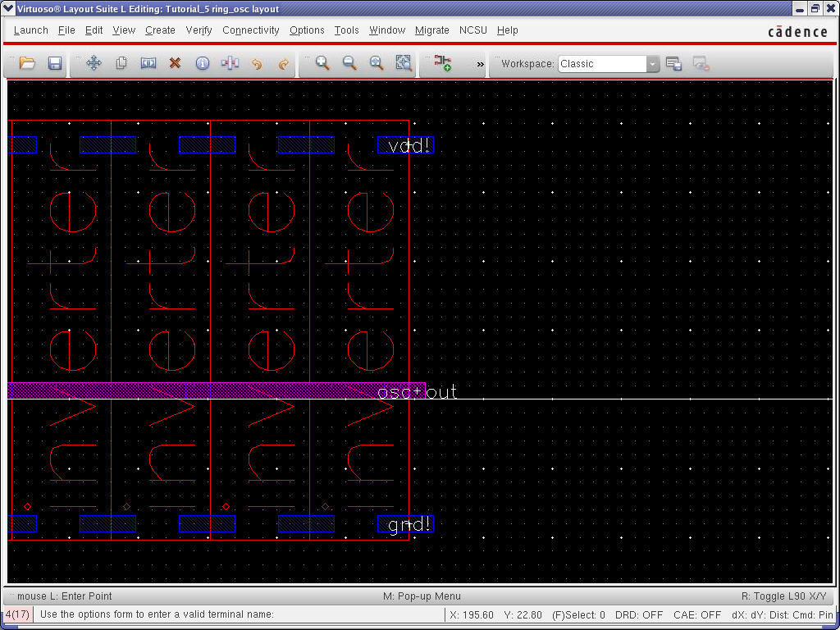This screenshot has height=630, width=840.
Task: Click the Undo arrow icon
Action: 257,63
